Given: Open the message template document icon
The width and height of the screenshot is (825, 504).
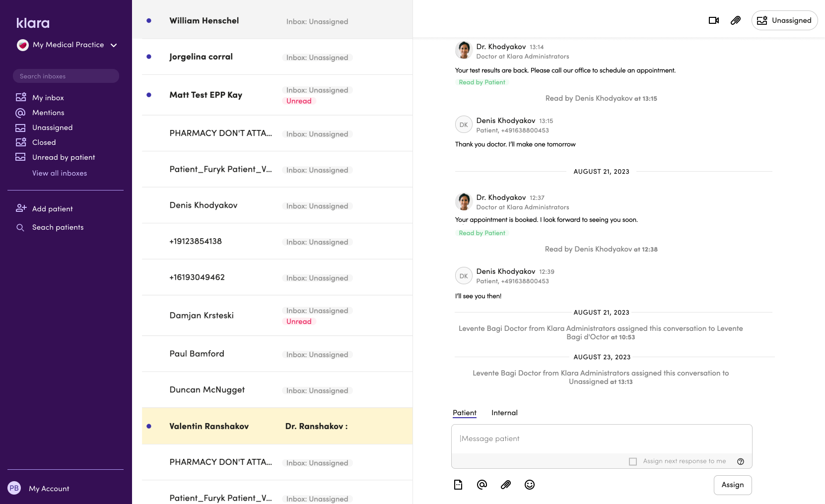Looking at the screenshot, I should pyautogui.click(x=458, y=485).
